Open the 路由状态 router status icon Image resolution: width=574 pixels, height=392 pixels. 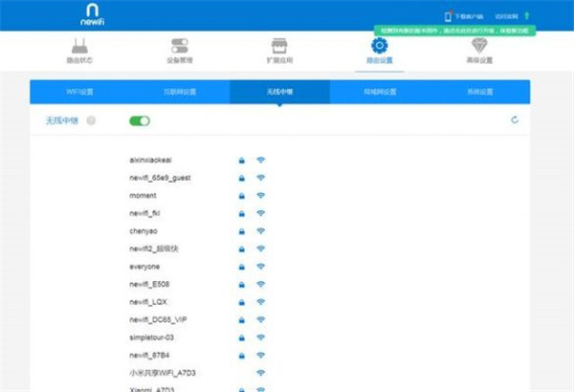tap(80, 46)
